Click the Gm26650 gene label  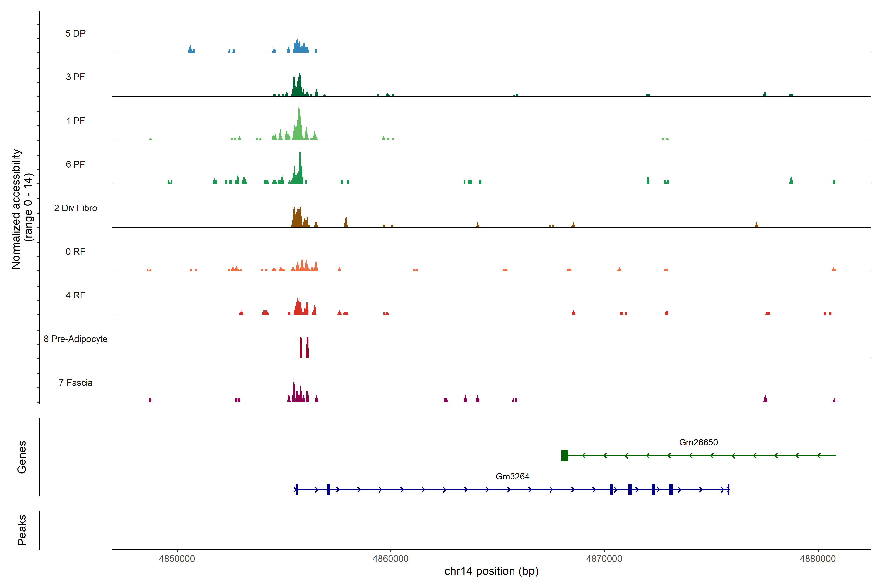(698, 442)
